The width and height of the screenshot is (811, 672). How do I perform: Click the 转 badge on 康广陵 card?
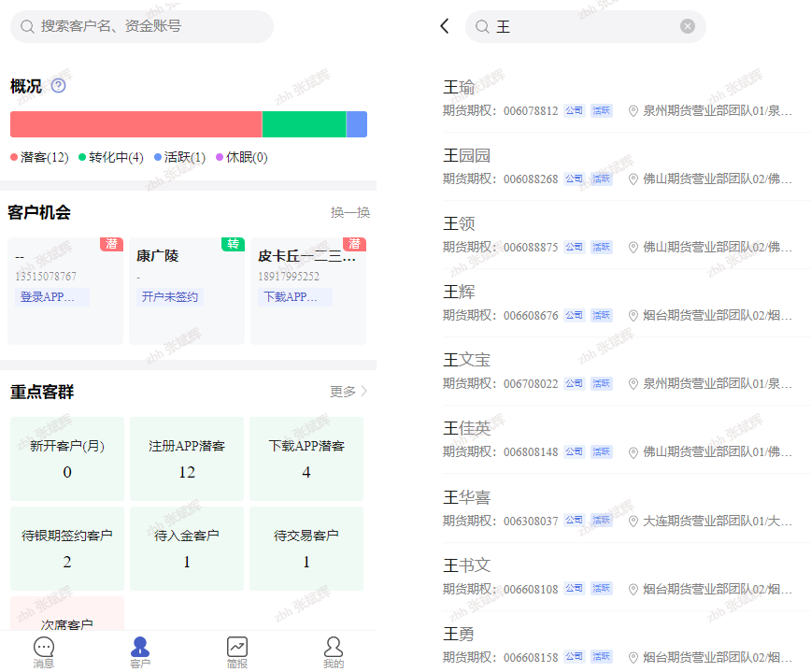pyautogui.click(x=233, y=244)
